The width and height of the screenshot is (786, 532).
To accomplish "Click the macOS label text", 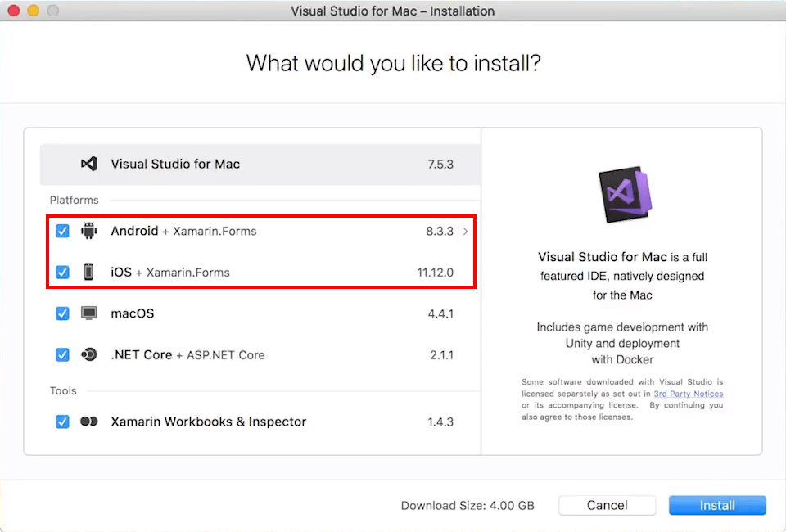I will pyautogui.click(x=133, y=313).
